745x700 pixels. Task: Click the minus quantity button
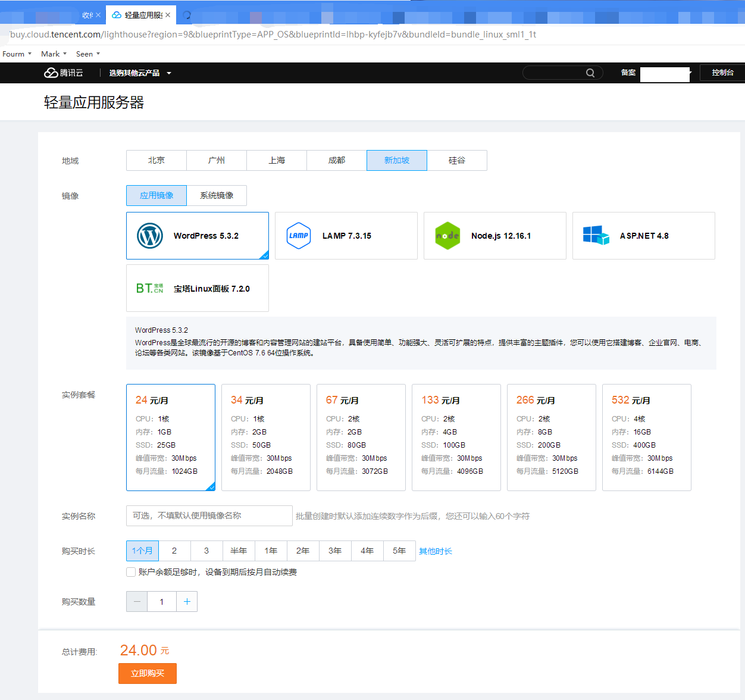coord(137,601)
